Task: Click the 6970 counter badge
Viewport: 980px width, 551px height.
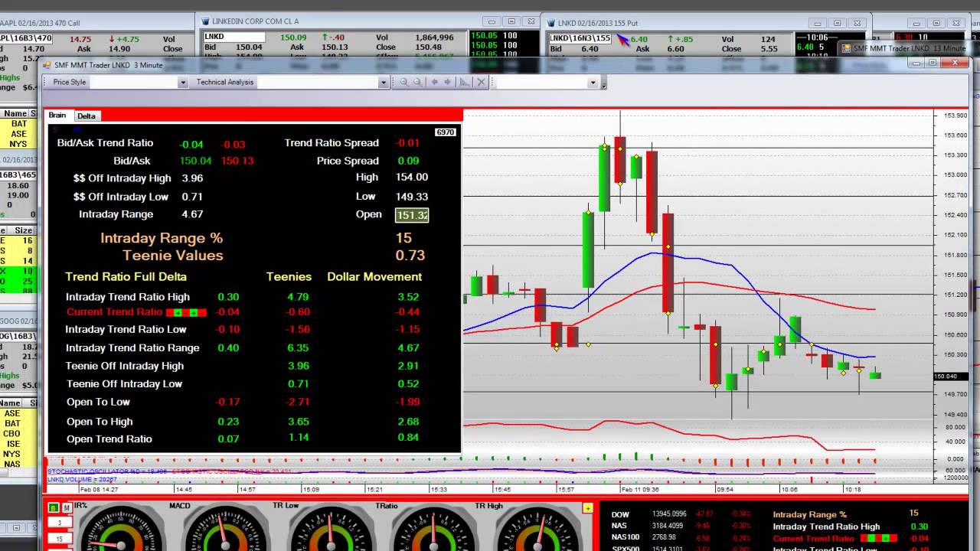Action: click(x=446, y=132)
